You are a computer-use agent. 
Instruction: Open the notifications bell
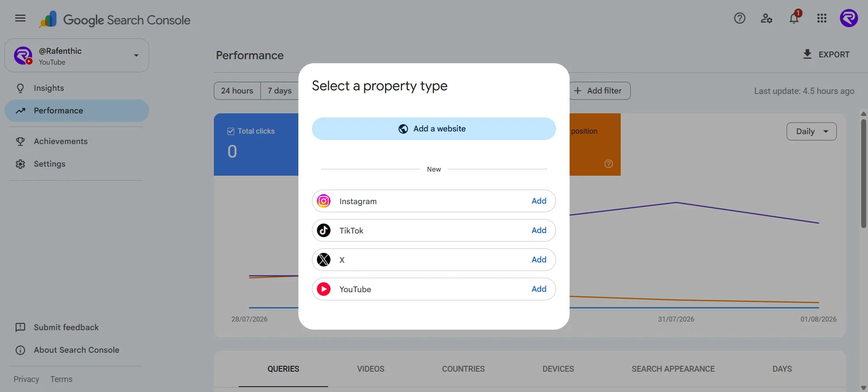pyautogui.click(x=794, y=18)
